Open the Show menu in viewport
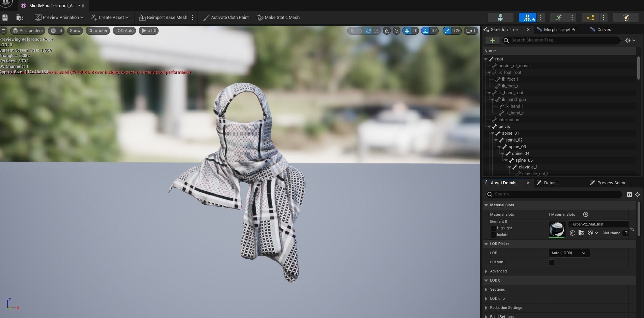The width and height of the screenshot is (644, 318). (75, 31)
